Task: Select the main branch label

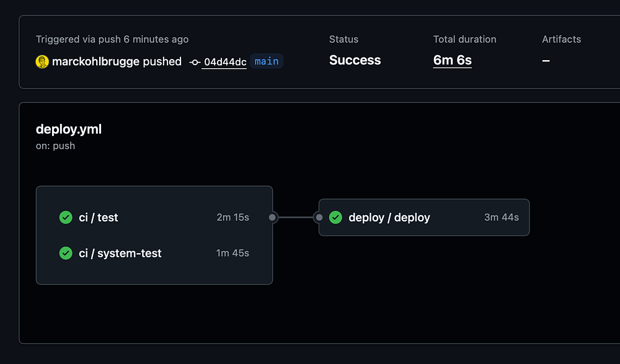Action: click(x=267, y=61)
